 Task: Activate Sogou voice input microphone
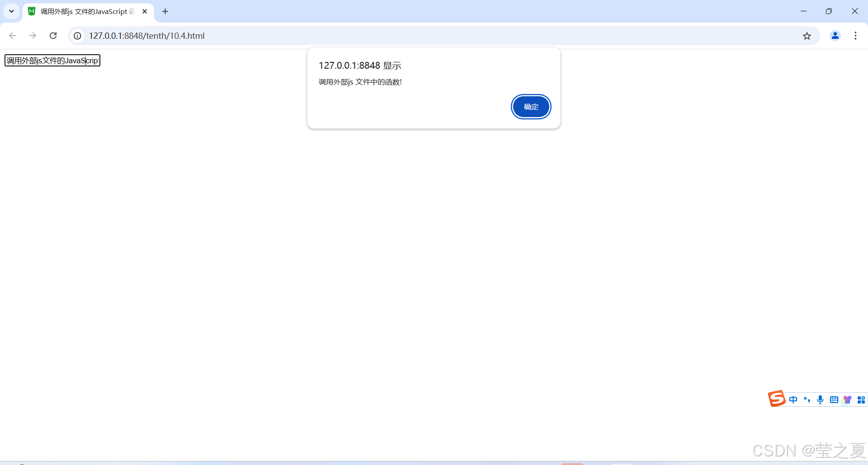click(x=821, y=399)
